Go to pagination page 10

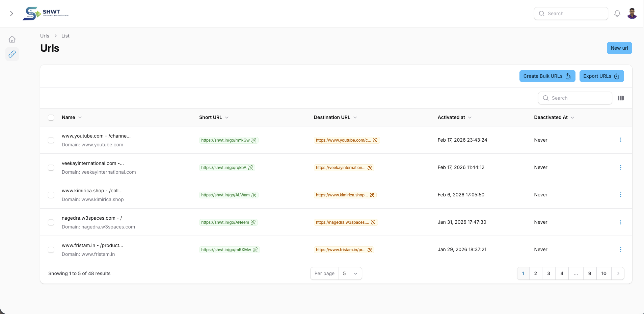point(604,273)
